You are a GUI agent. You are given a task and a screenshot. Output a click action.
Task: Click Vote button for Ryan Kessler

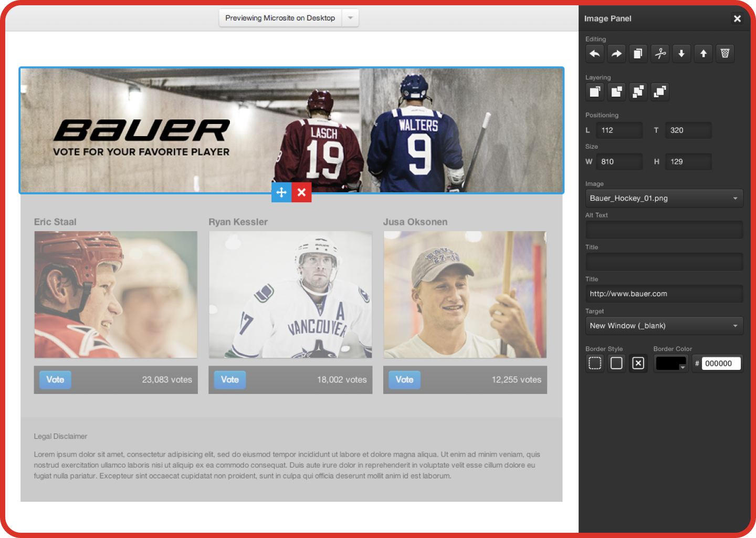(x=230, y=379)
